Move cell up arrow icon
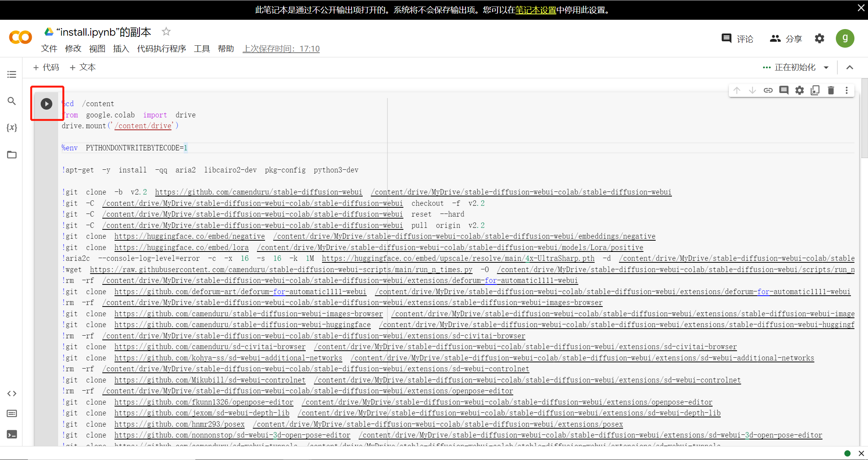The image size is (868, 460). click(x=737, y=90)
